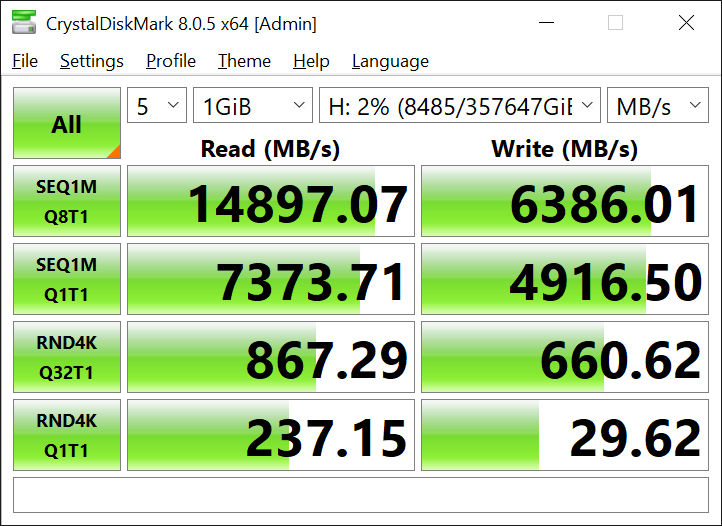Open the Profile menu
722x526 pixels.
171,61
